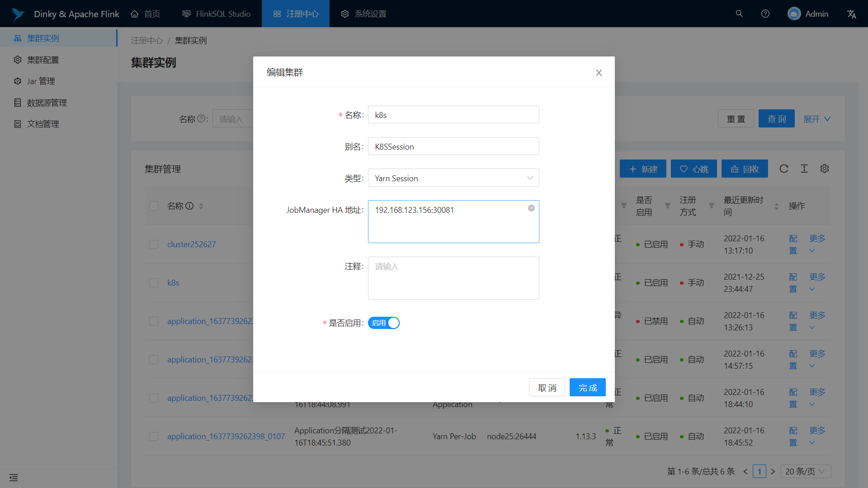868x488 pixels.
Task: Open table column settings gear icon
Action: coord(825,169)
